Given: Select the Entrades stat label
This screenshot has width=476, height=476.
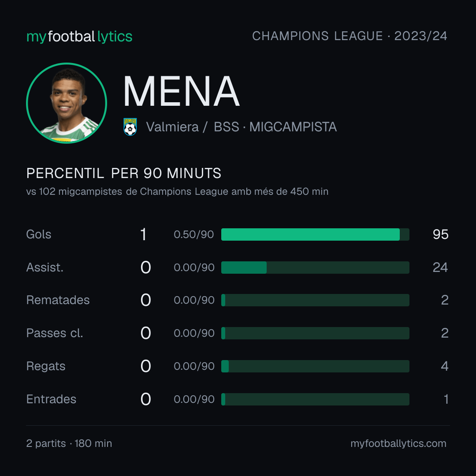Looking at the screenshot, I should coord(51,399).
